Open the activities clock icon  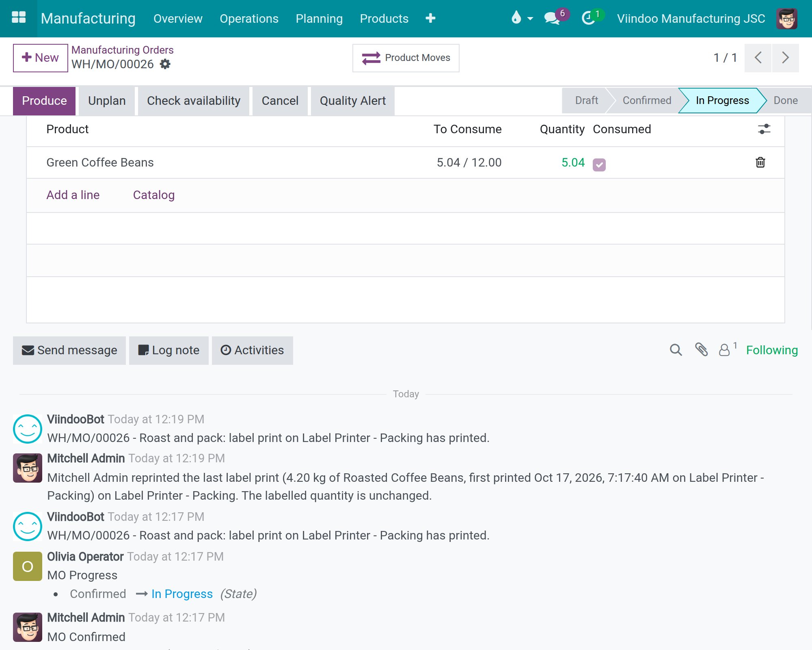[x=588, y=18]
